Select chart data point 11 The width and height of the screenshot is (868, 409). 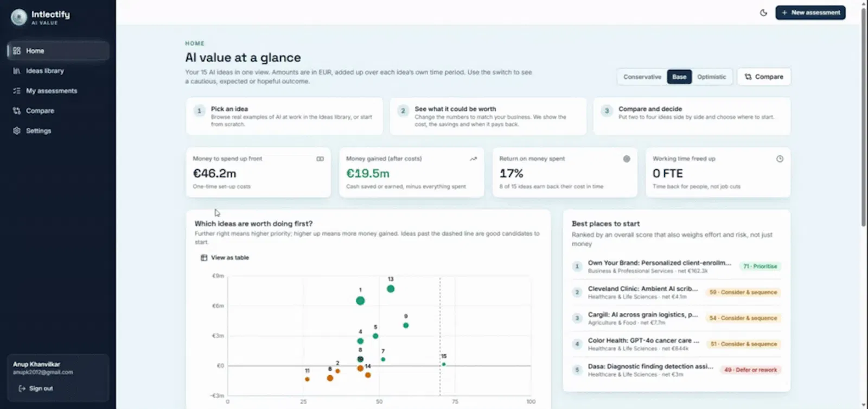307,379
